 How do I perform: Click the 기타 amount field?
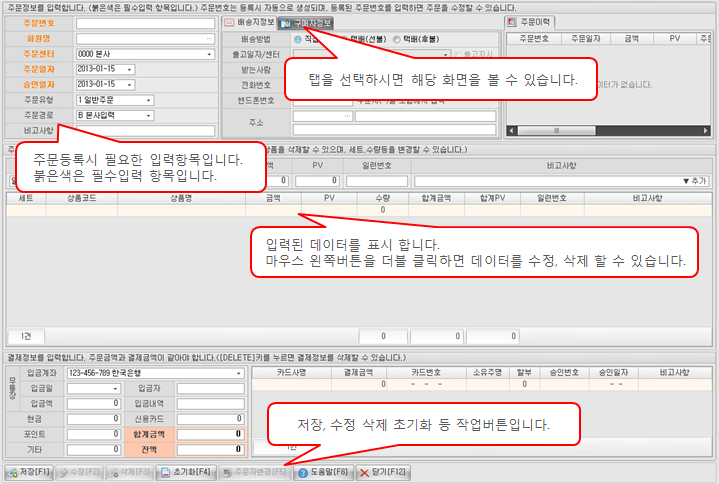94,450
